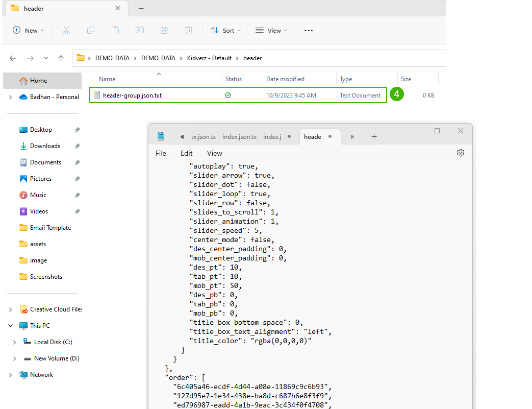
Task: Switch to index.j Notepad tab
Action: click(272, 136)
